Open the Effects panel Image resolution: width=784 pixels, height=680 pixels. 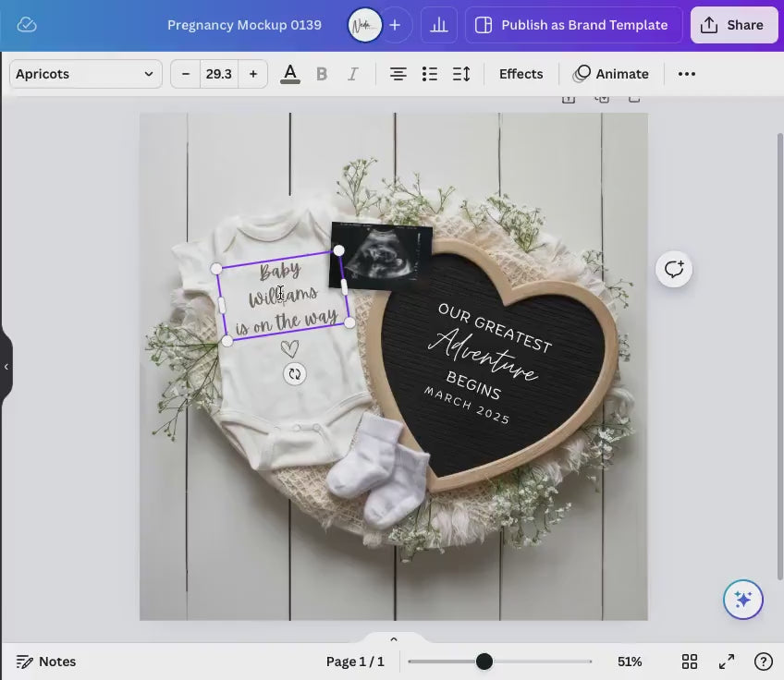521,74
